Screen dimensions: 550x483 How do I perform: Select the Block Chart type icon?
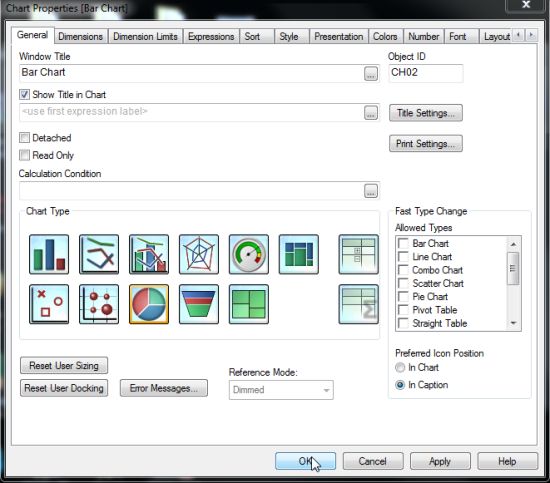tap(249, 304)
